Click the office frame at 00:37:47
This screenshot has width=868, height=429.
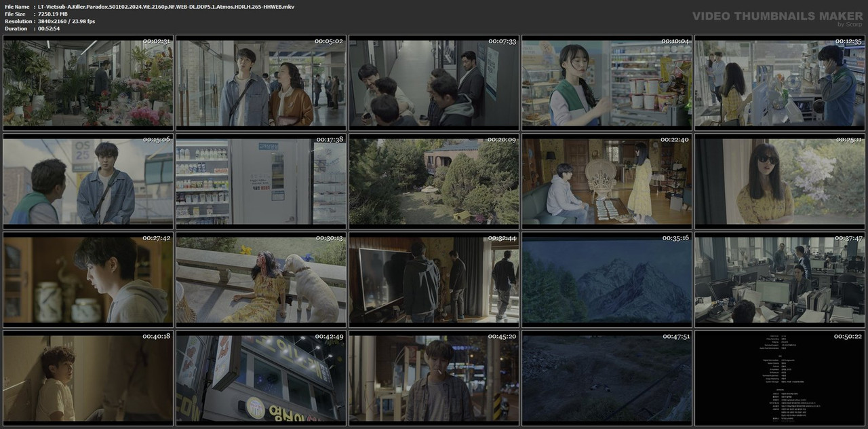click(780, 279)
